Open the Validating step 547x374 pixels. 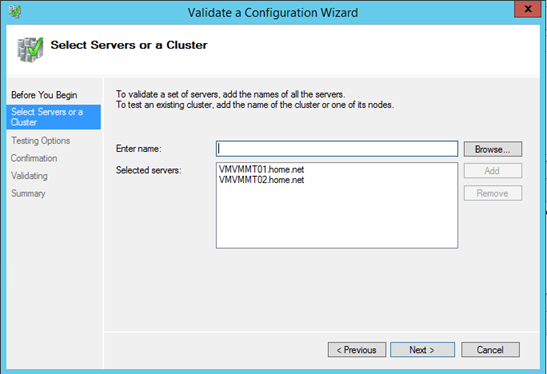coord(29,175)
